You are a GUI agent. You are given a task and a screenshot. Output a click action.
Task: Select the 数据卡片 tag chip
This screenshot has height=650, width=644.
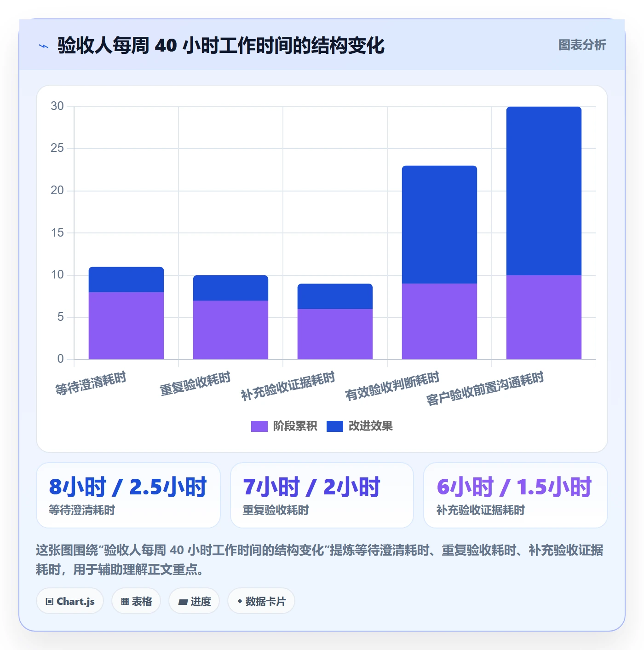(261, 601)
